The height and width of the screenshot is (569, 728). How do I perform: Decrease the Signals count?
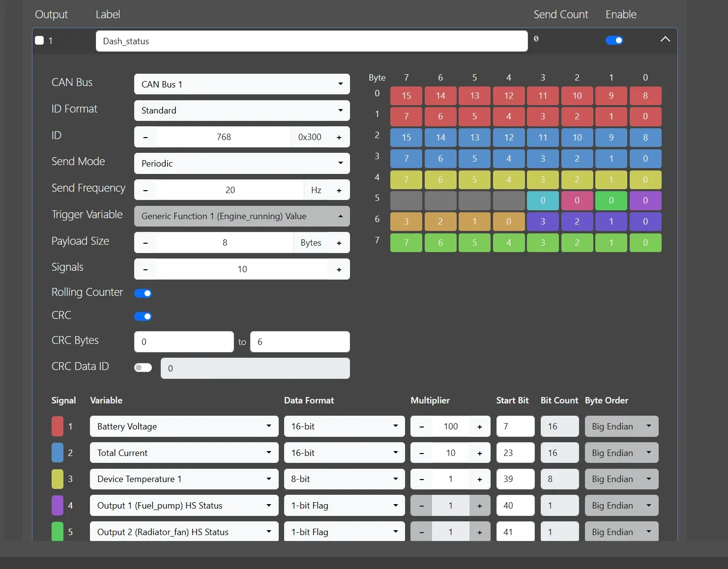(146, 269)
